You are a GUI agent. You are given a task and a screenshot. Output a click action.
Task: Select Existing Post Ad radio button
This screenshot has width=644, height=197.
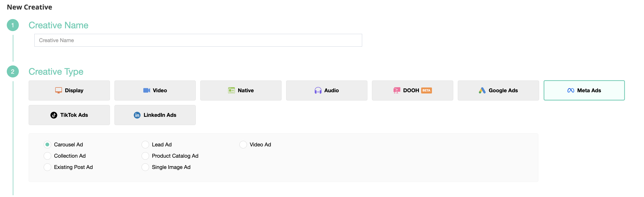[47, 167]
